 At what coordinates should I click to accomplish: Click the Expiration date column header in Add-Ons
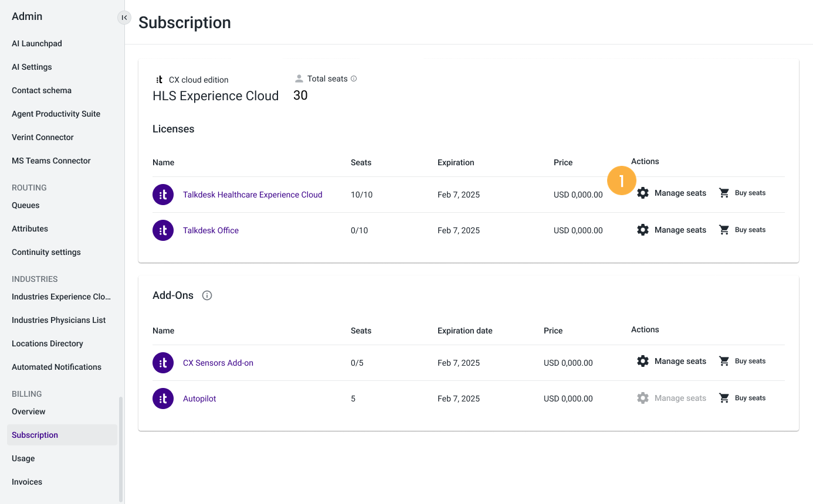pyautogui.click(x=465, y=331)
